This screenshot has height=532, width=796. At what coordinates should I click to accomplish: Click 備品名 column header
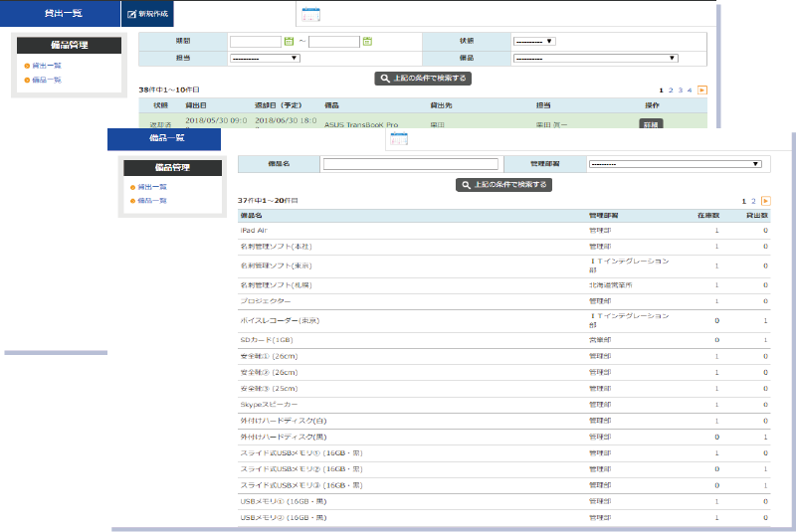(252, 216)
